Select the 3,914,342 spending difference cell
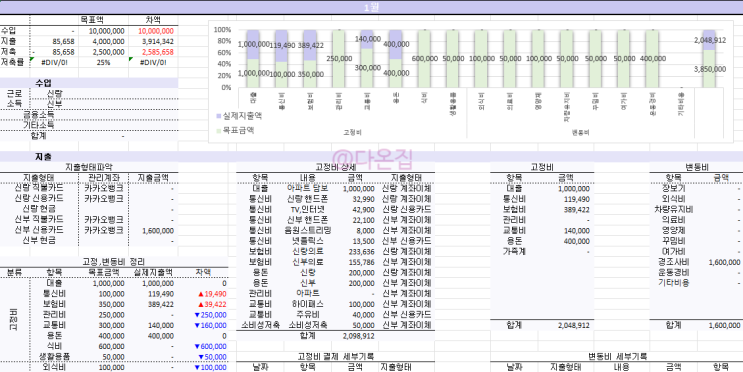The width and height of the screenshot is (743, 372). pos(158,41)
